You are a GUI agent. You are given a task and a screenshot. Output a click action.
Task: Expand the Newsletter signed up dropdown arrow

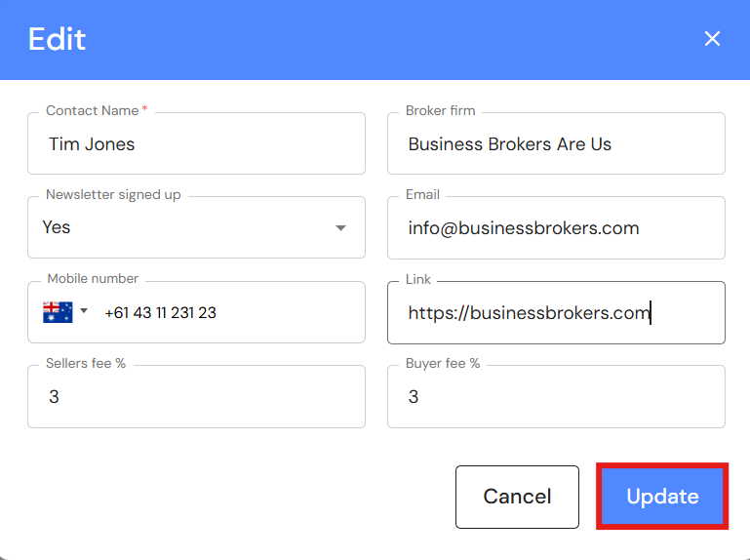click(340, 228)
